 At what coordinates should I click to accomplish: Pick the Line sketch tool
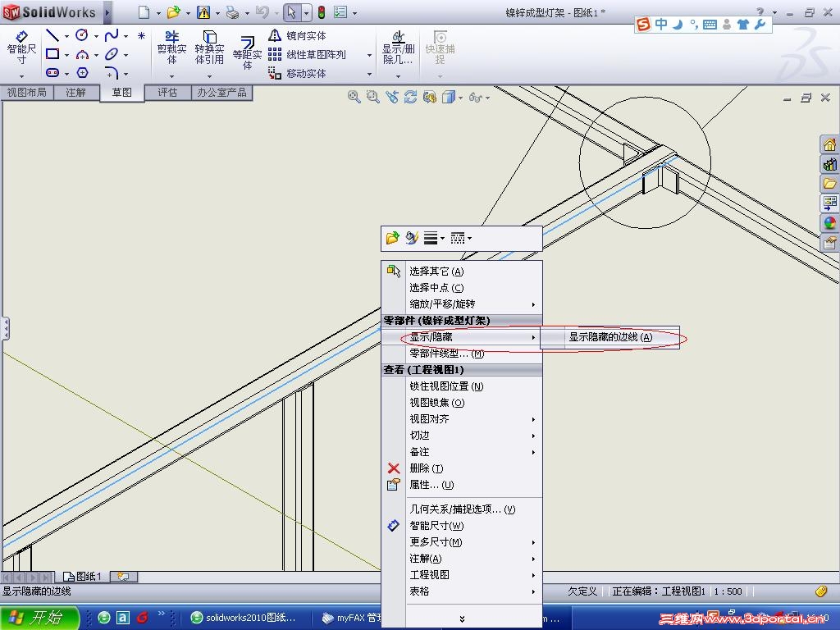click(52, 35)
